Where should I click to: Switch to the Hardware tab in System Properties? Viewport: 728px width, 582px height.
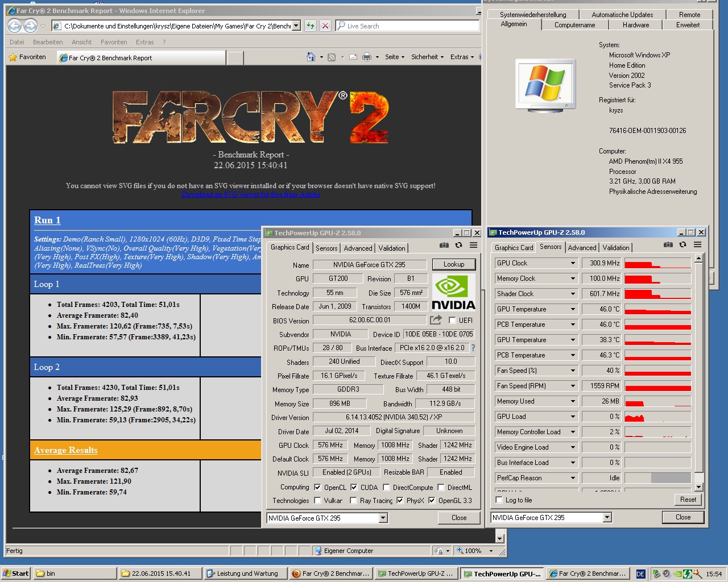635,24
